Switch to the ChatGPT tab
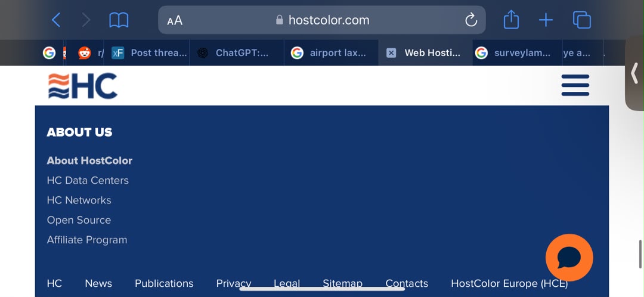This screenshot has width=644, height=297. point(237,53)
